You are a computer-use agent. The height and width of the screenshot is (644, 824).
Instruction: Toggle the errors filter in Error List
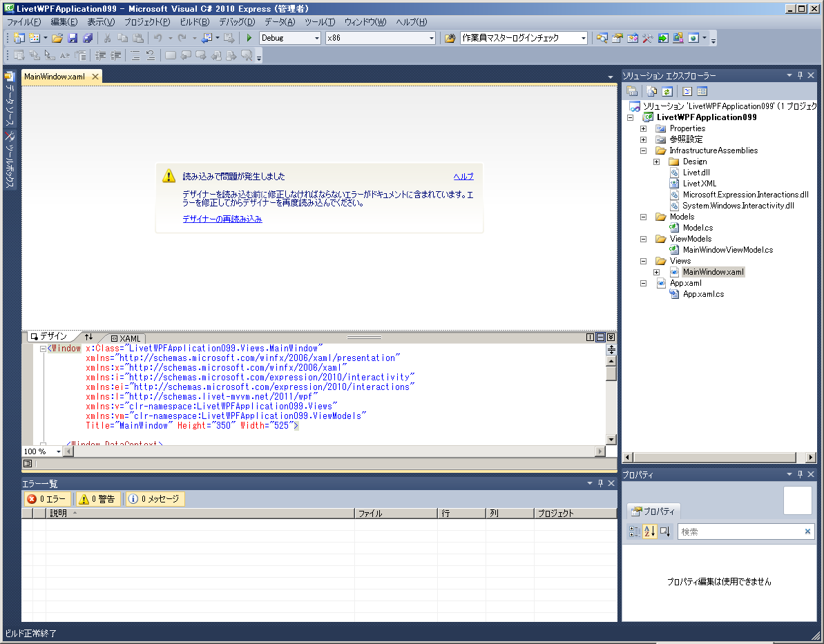(47, 499)
